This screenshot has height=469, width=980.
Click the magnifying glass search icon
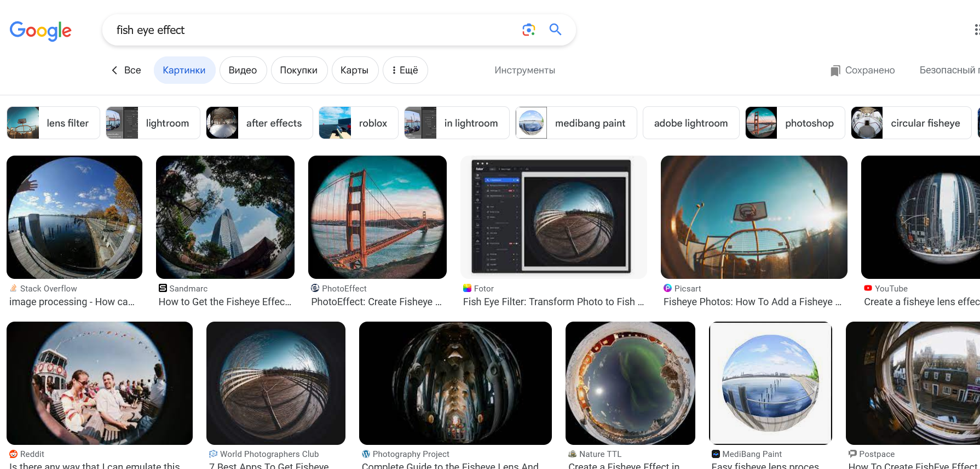(555, 30)
